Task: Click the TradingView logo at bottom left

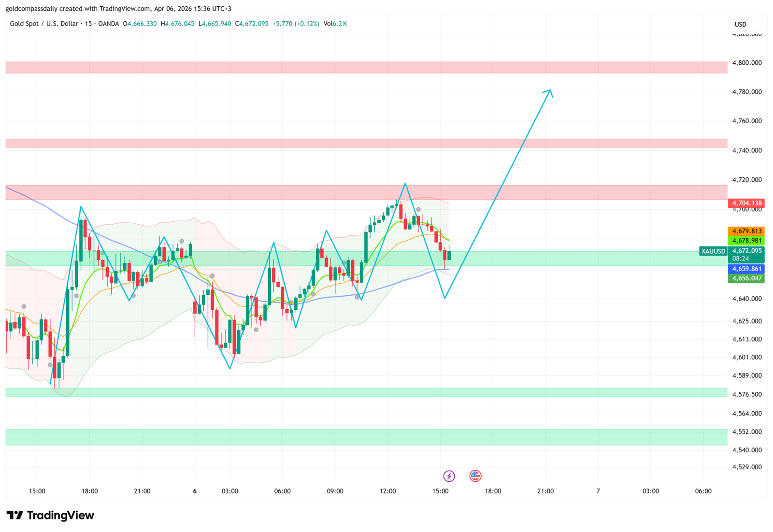Action: [x=50, y=515]
